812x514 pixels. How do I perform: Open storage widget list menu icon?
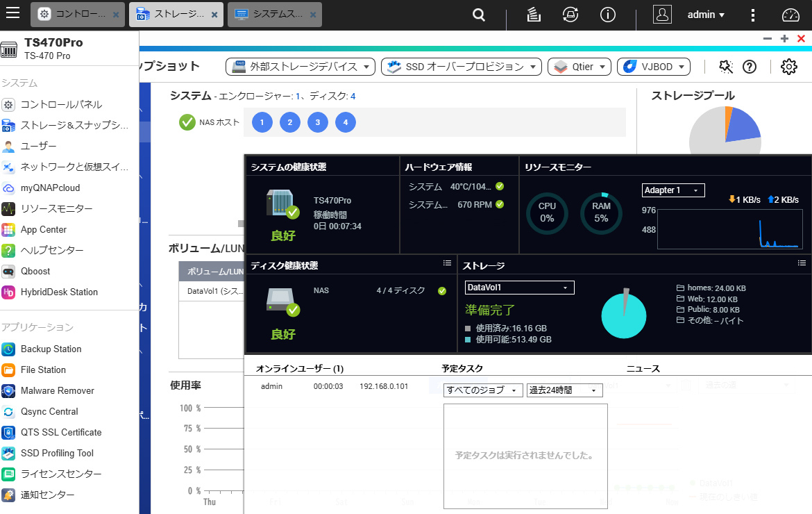[x=802, y=263]
